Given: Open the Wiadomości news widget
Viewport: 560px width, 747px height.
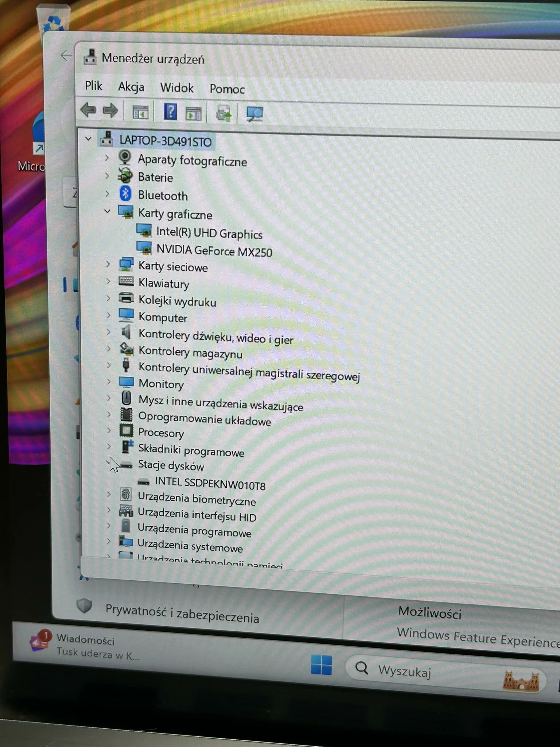Looking at the screenshot, I should [85, 647].
